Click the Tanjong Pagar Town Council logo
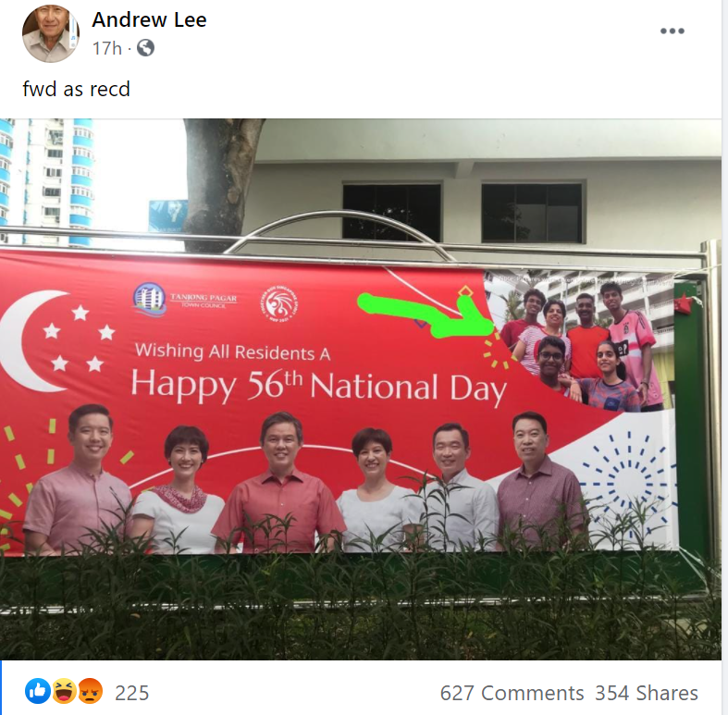This screenshot has width=728, height=715. pyautogui.click(x=185, y=298)
